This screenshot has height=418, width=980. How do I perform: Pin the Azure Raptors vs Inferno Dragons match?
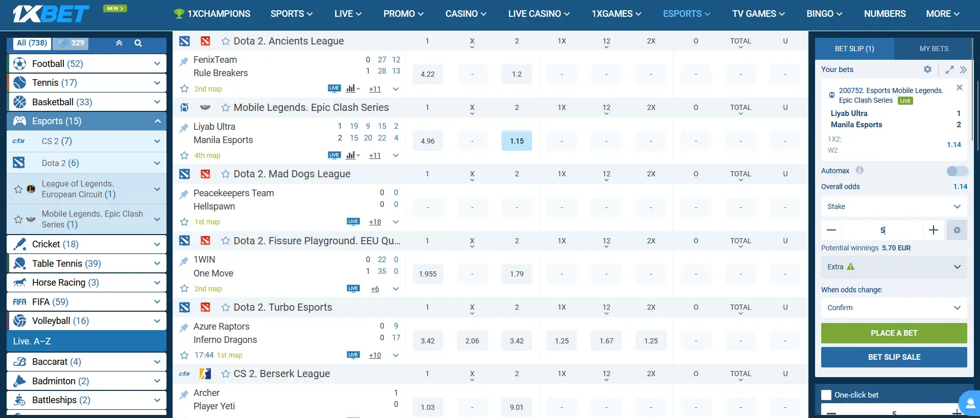[x=184, y=329]
